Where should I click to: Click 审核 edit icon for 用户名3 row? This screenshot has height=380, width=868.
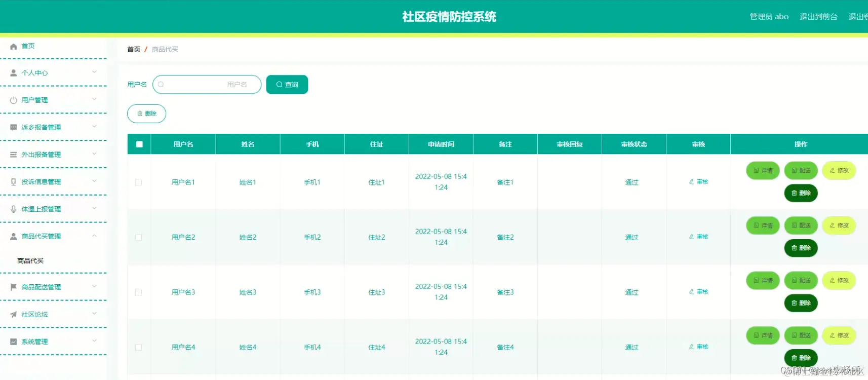point(691,292)
